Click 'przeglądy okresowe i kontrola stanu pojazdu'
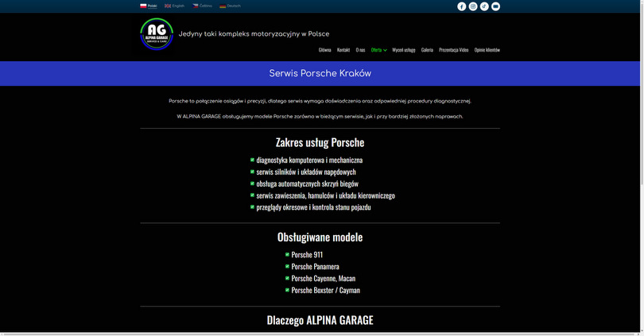 tap(313, 207)
